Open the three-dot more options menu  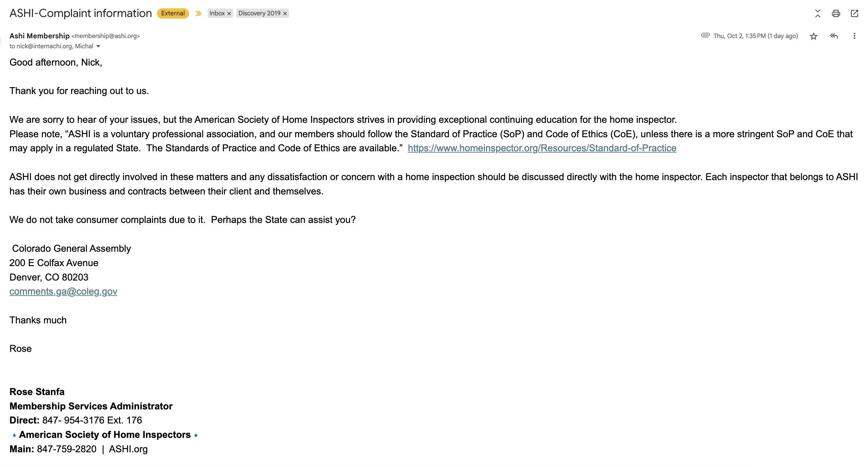(854, 36)
